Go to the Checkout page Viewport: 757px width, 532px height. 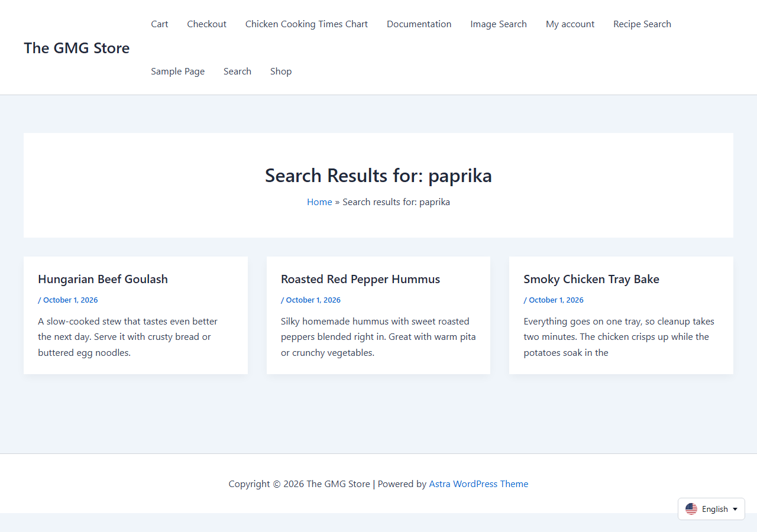207,24
